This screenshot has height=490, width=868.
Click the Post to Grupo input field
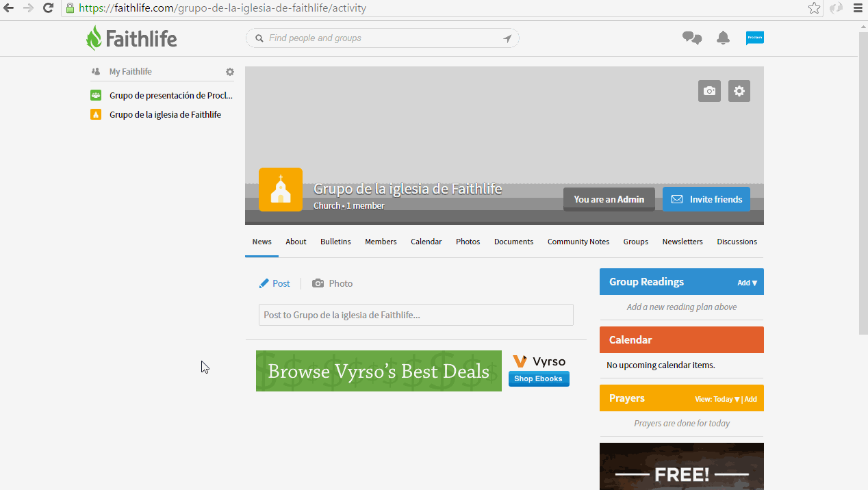point(416,315)
